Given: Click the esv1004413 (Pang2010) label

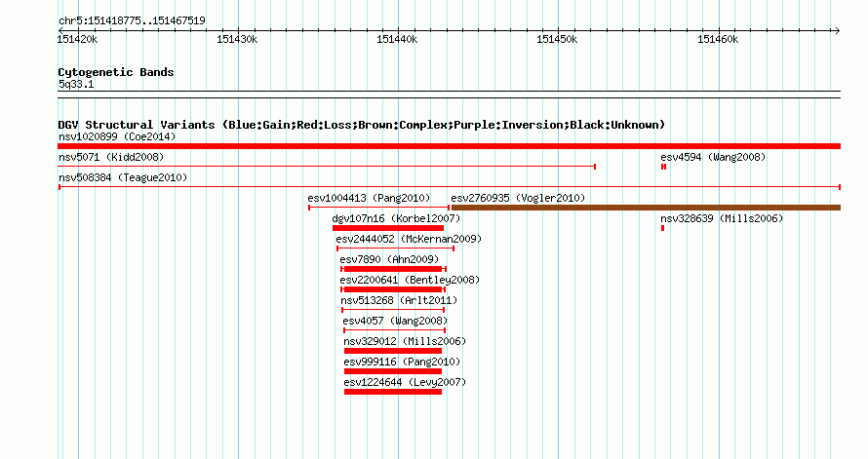Looking at the screenshot, I should pyautogui.click(x=369, y=198).
